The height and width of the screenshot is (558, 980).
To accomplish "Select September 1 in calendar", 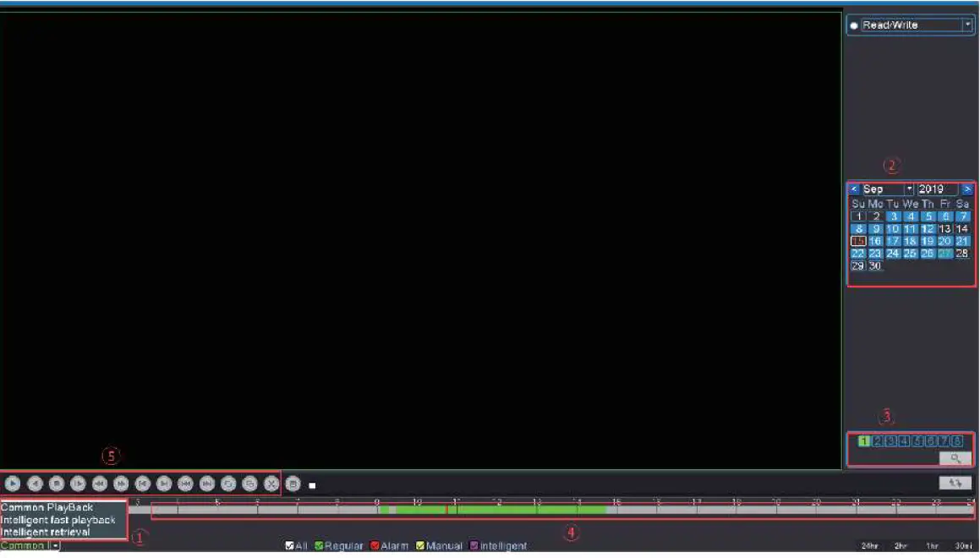I will (858, 216).
